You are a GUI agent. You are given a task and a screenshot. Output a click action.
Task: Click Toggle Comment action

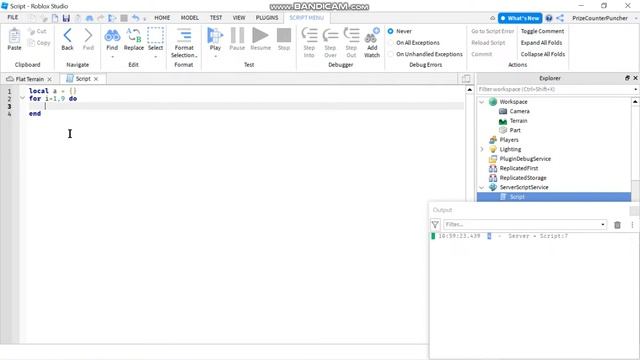coord(542,31)
